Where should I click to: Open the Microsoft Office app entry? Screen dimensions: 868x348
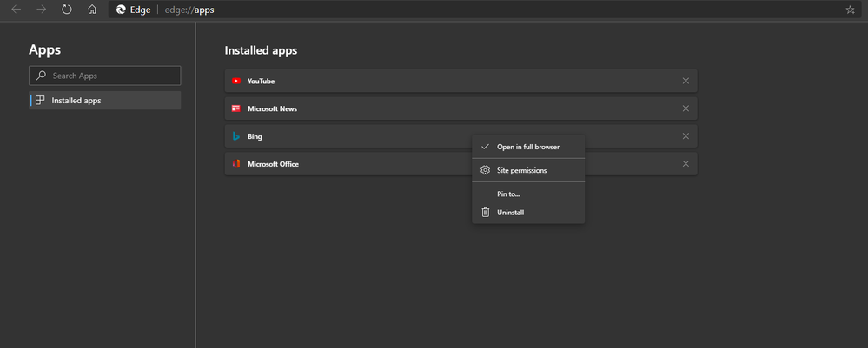pyautogui.click(x=461, y=164)
